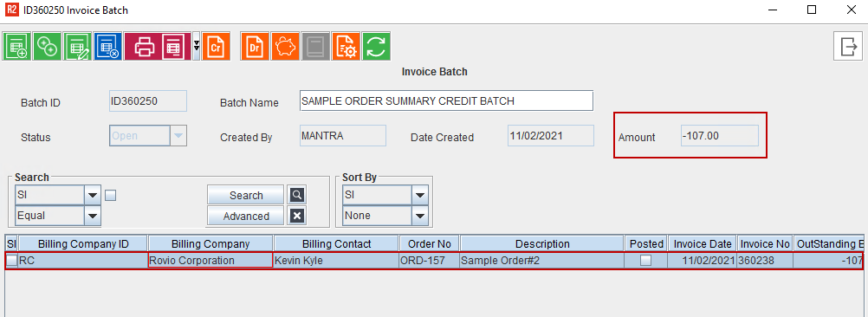The width and height of the screenshot is (868, 317).
Task: Click the Advanced button
Action: coord(246,216)
